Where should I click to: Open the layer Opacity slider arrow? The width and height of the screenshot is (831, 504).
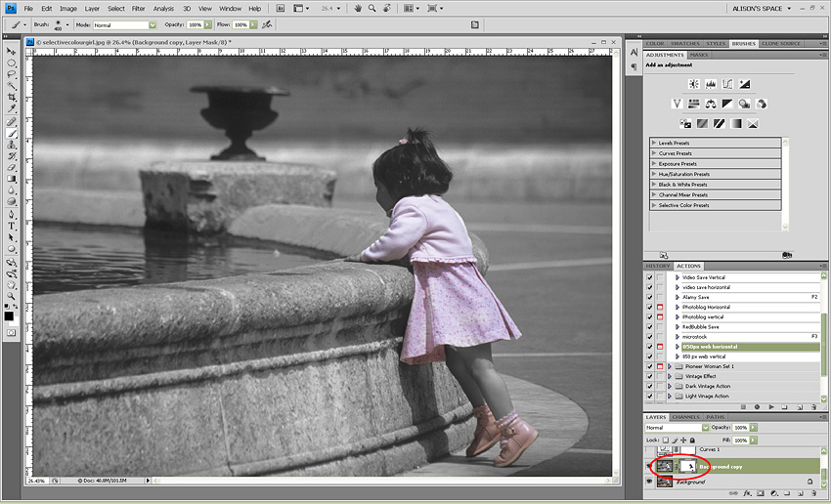coord(754,427)
